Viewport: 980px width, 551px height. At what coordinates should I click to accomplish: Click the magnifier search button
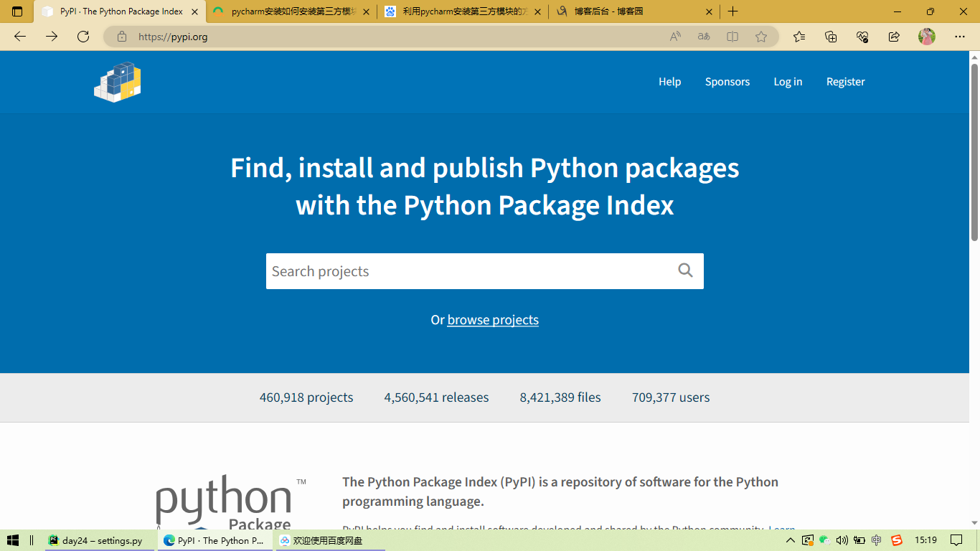tap(685, 270)
